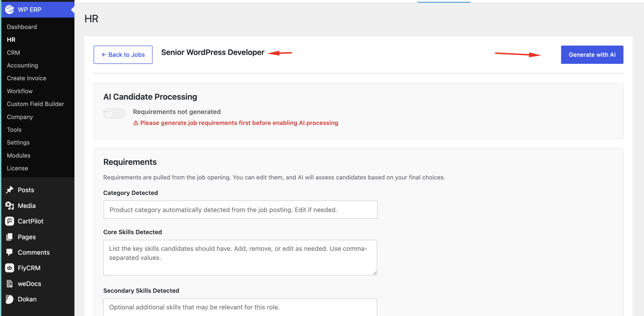The image size is (644, 316).
Task: Click the red warning triangle icon
Action: [x=136, y=123]
